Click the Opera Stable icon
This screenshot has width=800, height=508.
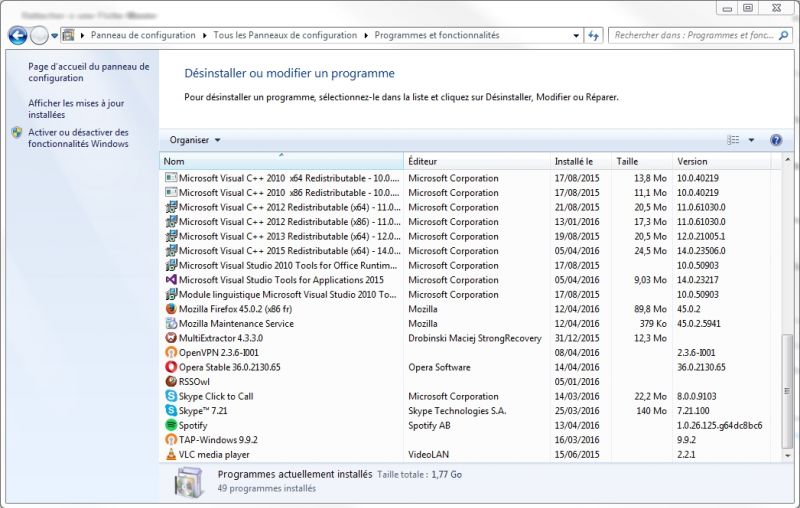(x=171, y=367)
